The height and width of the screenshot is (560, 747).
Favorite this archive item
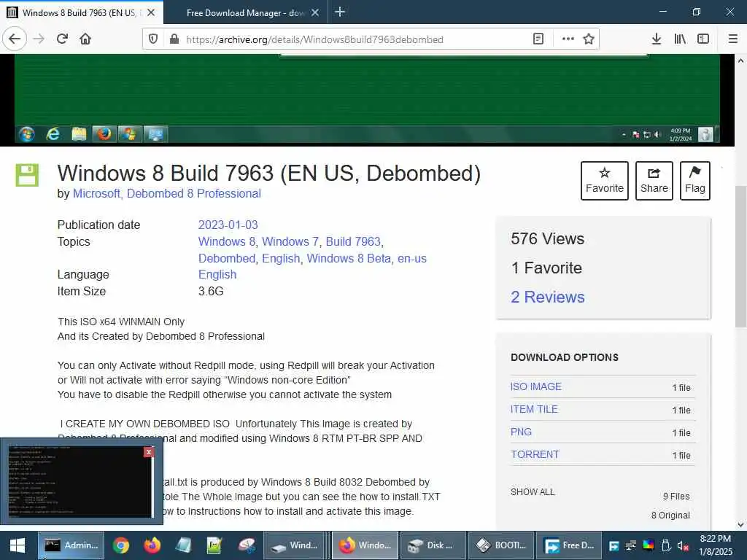click(605, 181)
